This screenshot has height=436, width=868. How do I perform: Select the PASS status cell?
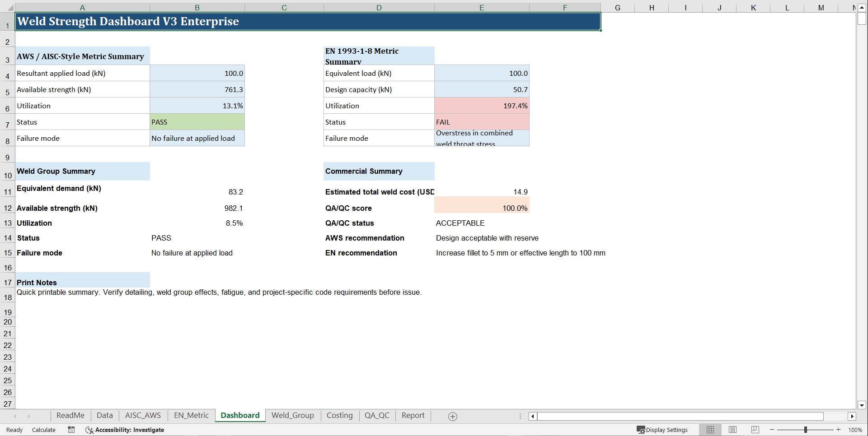(197, 121)
